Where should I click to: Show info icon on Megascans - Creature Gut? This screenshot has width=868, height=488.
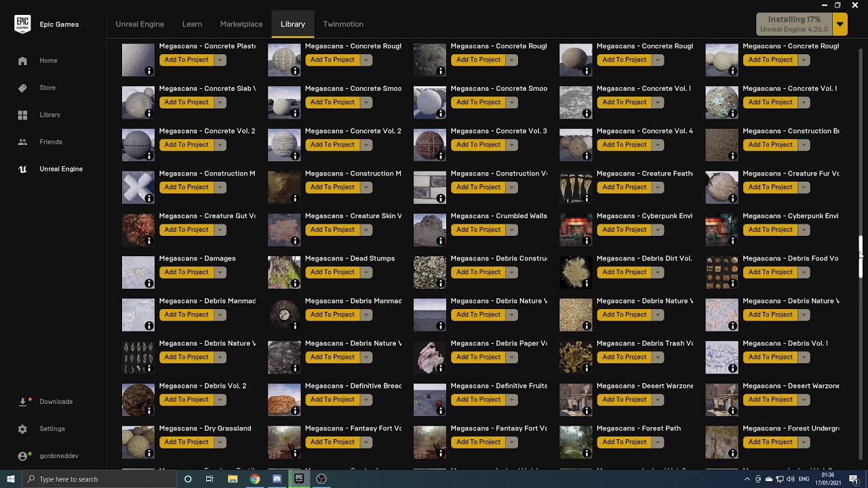pyautogui.click(x=149, y=240)
